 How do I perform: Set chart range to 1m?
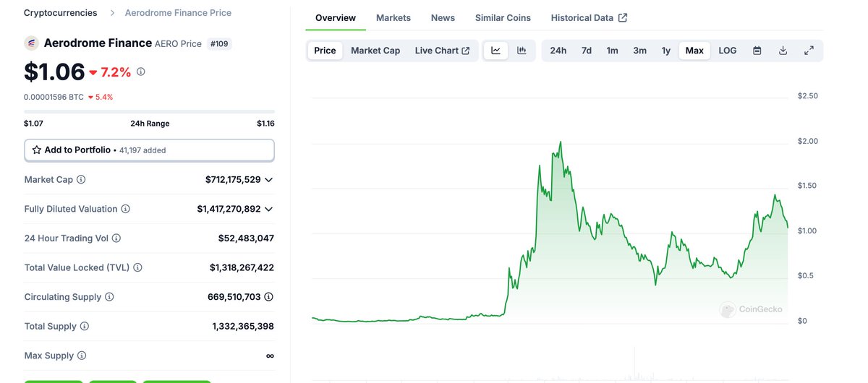(x=612, y=51)
